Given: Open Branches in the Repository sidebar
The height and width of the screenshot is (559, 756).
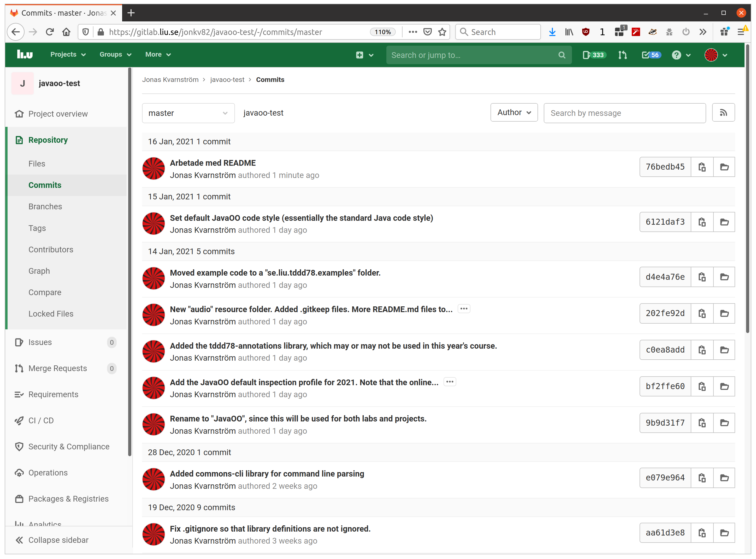Looking at the screenshot, I should pyautogui.click(x=45, y=206).
